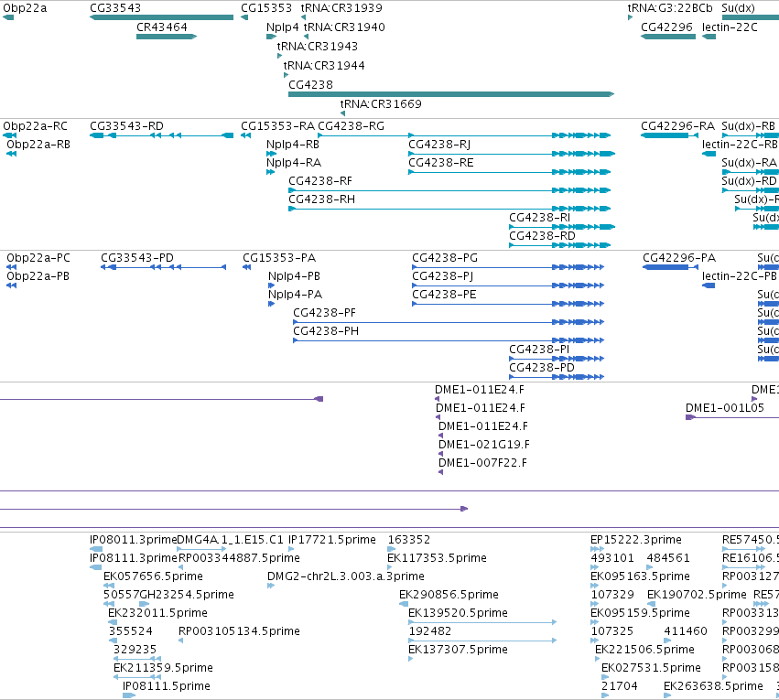The width and height of the screenshot is (779, 700).
Task: Click the EK211359.5prime EST feature
Action: (137, 677)
